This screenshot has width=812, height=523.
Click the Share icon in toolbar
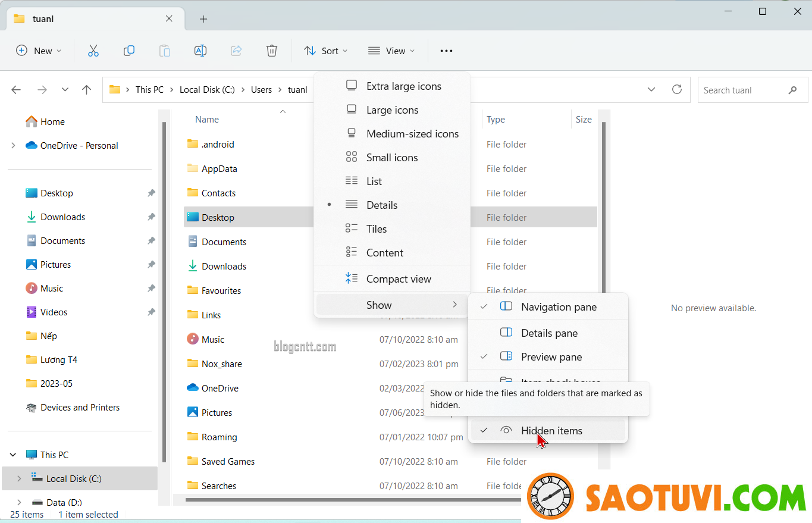[236, 51]
